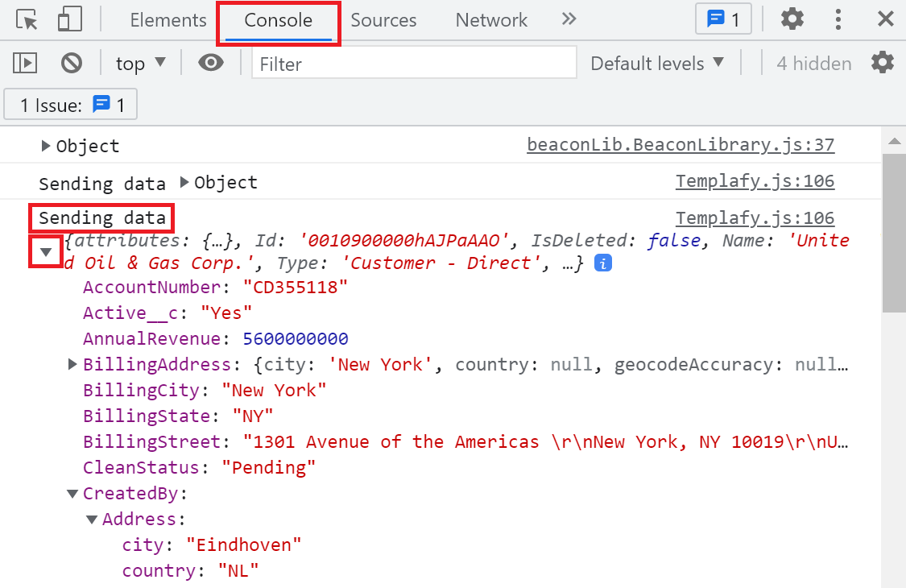Select the CleanStatus "Pending" value
Image resolution: width=906 pixels, height=588 pixels.
tap(269, 468)
